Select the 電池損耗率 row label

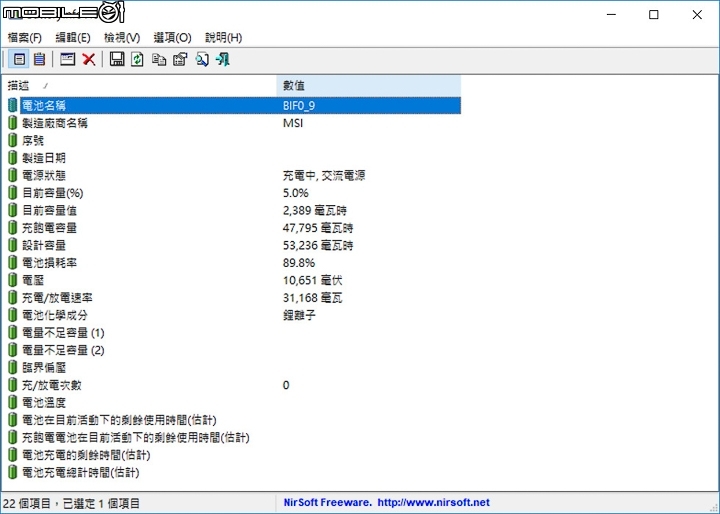coord(49,263)
